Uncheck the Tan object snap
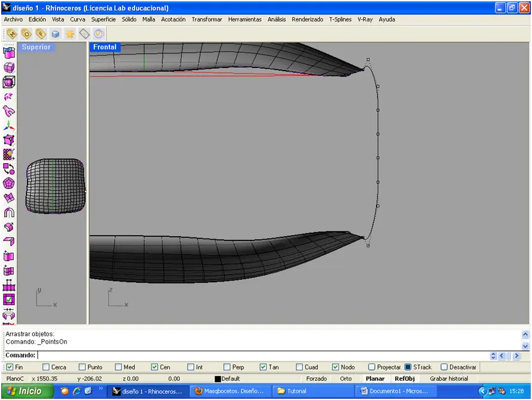The height and width of the screenshot is (400, 532). [x=263, y=367]
